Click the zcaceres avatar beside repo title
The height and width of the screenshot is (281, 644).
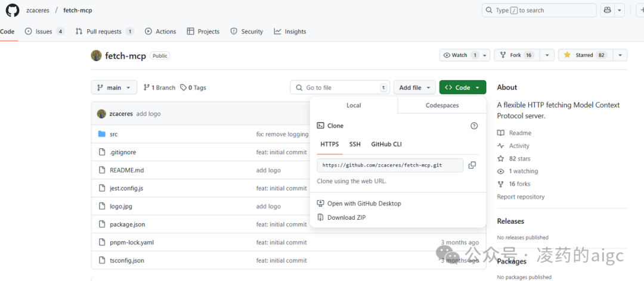(x=96, y=55)
